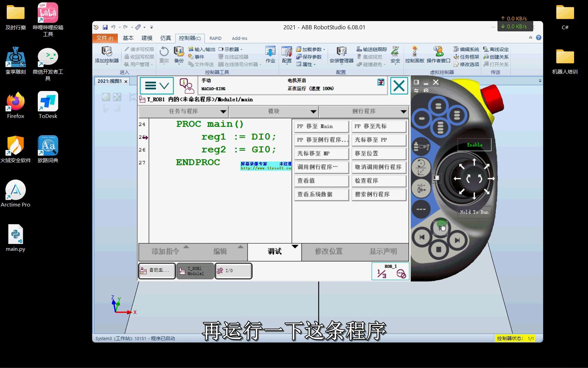Expand the 添加指令 menu

[x=166, y=251]
